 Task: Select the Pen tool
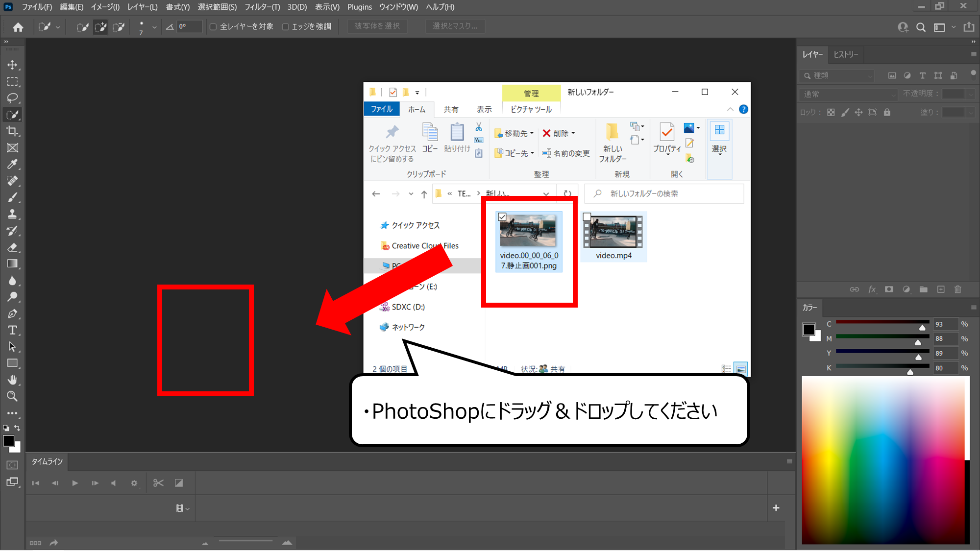(x=13, y=313)
